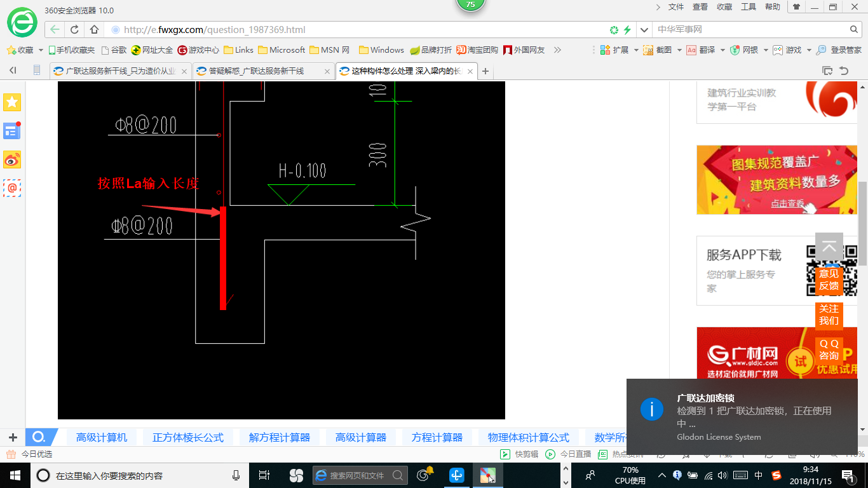Open the address bar history dropdown arrow

(x=644, y=30)
